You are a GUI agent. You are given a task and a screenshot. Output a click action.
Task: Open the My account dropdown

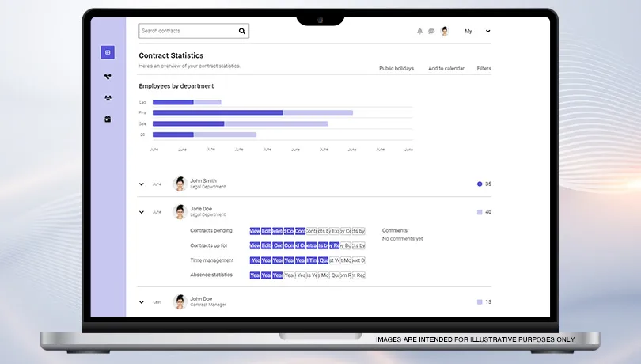[x=477, y=32]
